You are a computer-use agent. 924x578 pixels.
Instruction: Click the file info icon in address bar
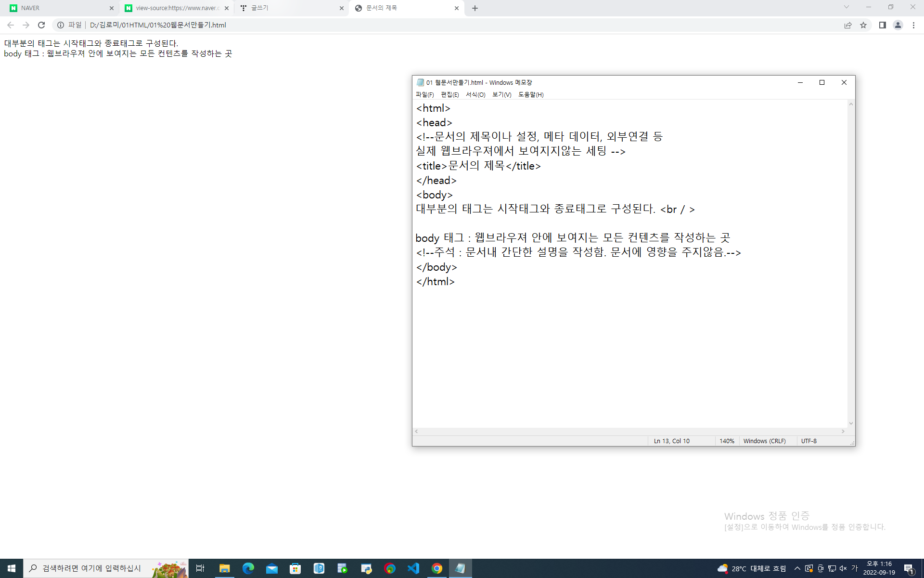click(x=61, y=25)
